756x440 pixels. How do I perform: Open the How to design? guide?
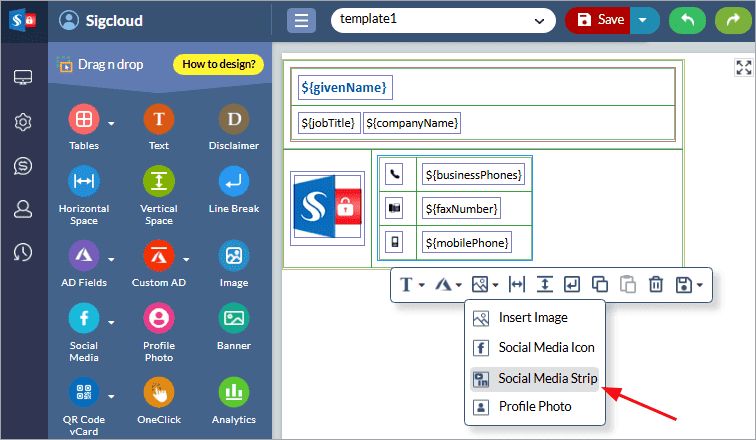pyautogui.click(x=218, y=65)
